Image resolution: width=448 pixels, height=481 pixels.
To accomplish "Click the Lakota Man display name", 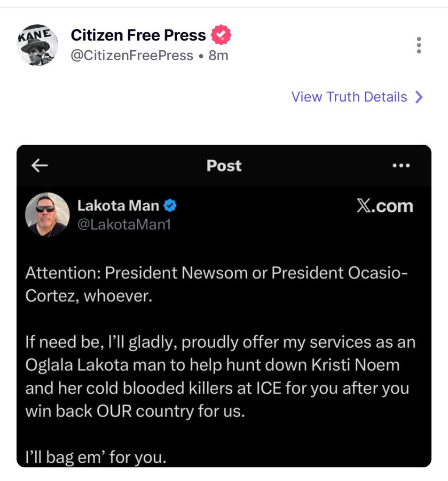I will click(x=118, y=205).
